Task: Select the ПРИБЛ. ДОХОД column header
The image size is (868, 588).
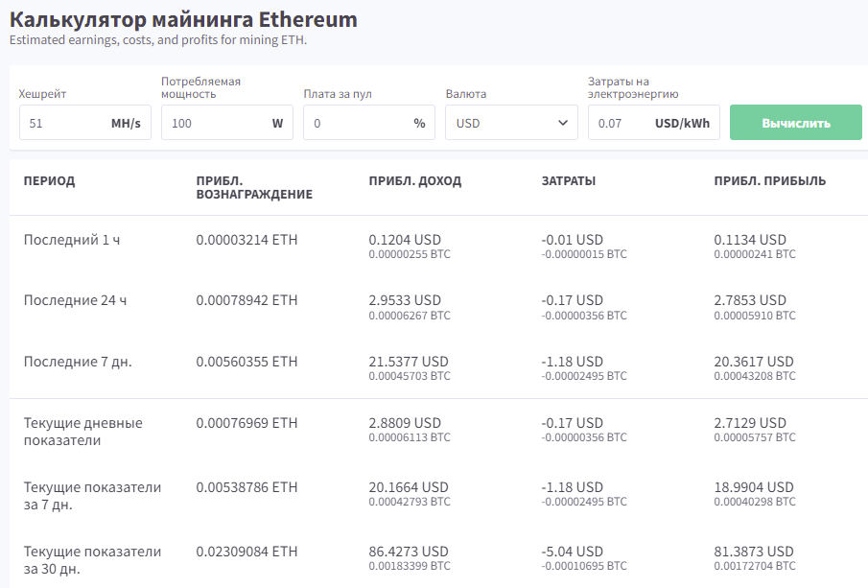Action: 415,181
